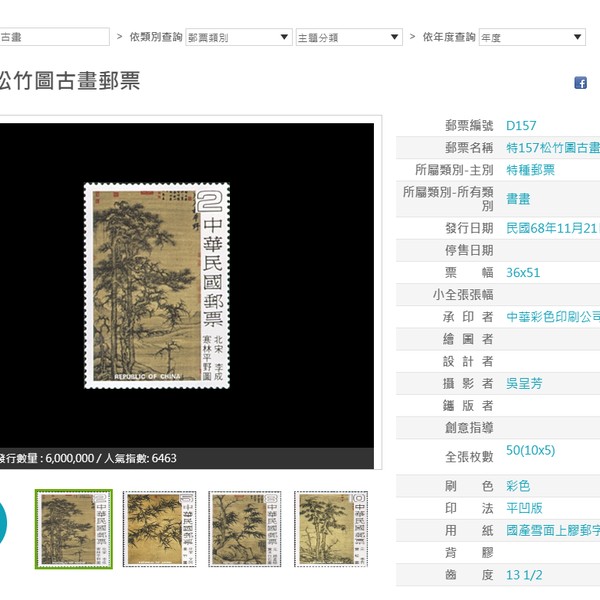Click the 攝影者 field label
Image resolution: width=600 pixels, height=600 pixels.
pos(468,383)
